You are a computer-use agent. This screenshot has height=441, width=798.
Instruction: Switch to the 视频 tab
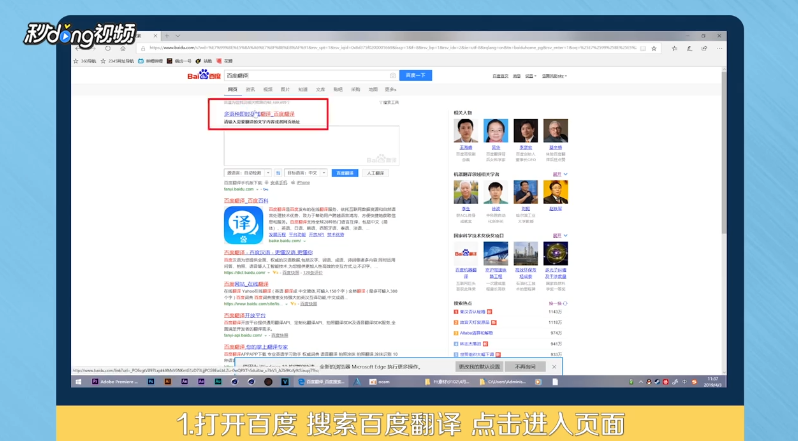(268, 89)
